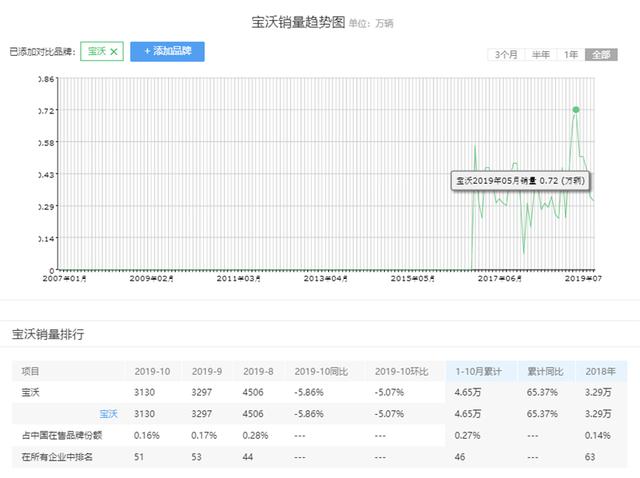Click the 占中国在售品牌份额 row label
640x478 pixels.
(x=62, y=436)
